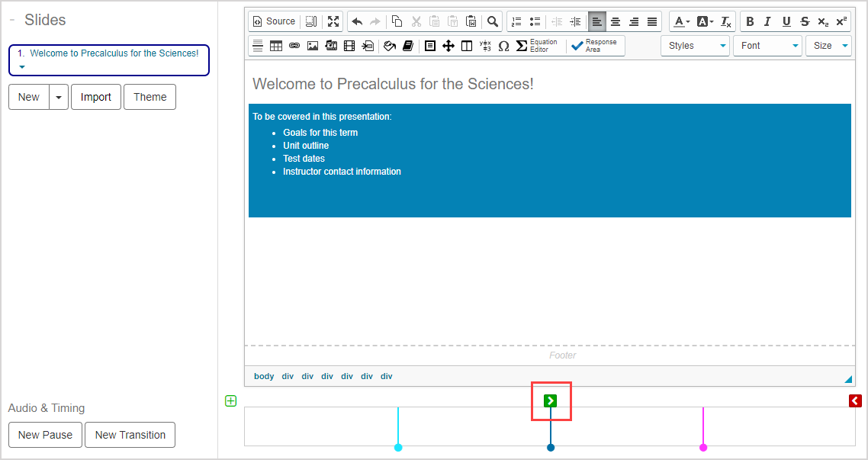Image resolution: width=868 pixels, height=460 pixels.
Task: Open the Styles dropdown
Action: click(x=696, y=46)
